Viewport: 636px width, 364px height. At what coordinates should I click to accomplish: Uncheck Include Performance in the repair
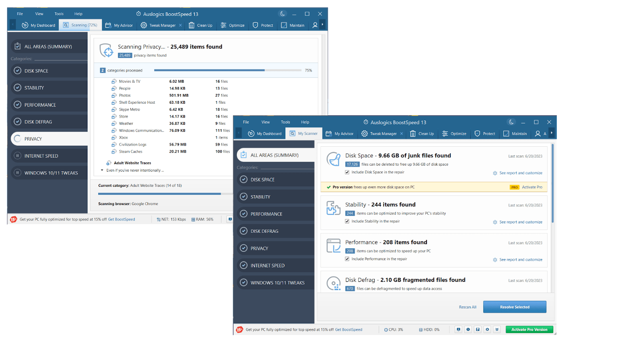coord(347,259)
